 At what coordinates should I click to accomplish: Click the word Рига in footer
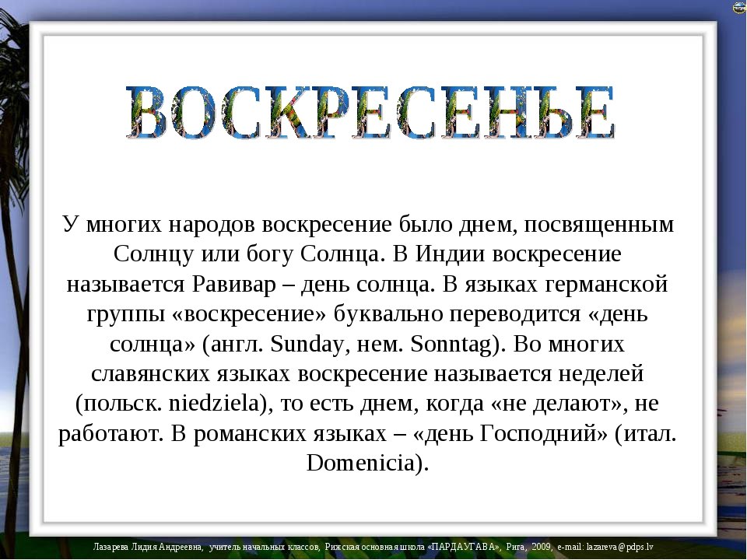pos(517,548)
